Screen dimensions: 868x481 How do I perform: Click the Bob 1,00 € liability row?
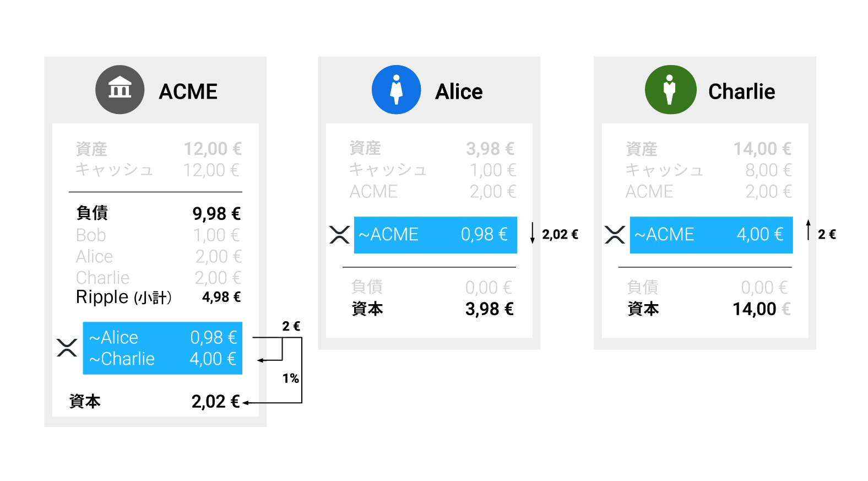pos(158,235)
